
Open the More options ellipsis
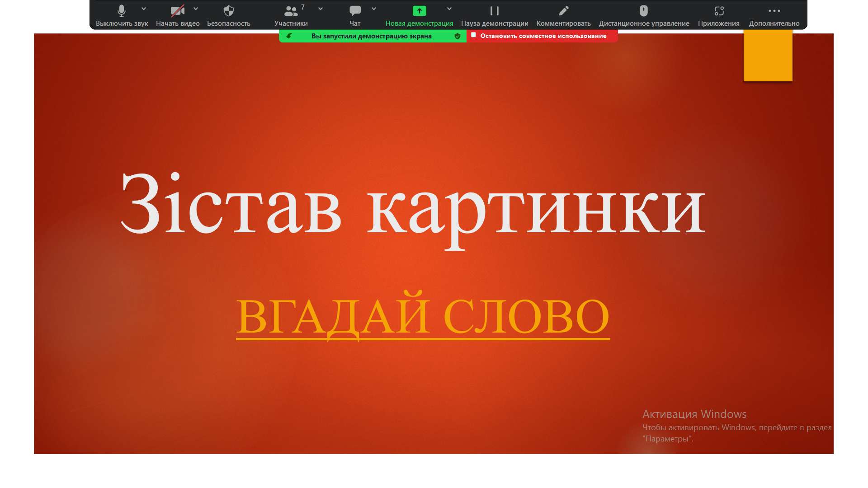(x=774, y=11)
